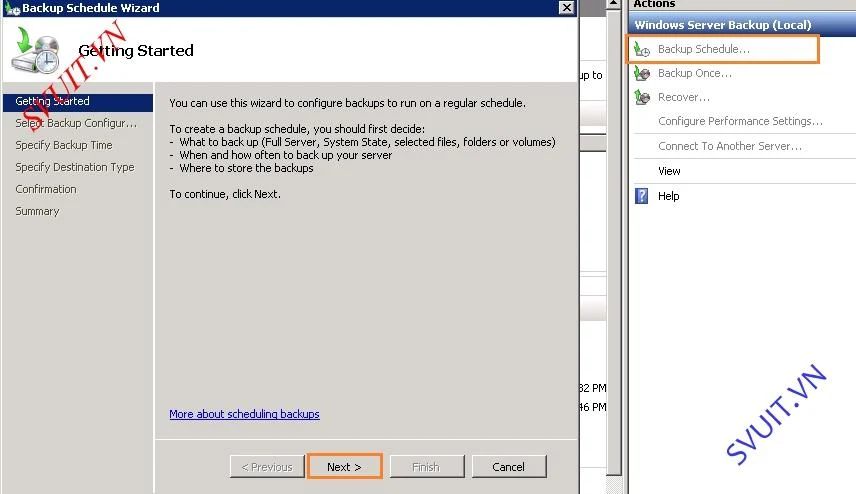The image size is (856, 494).
Task: Open the View menu in Actions
Action: [x=669, y=171]
